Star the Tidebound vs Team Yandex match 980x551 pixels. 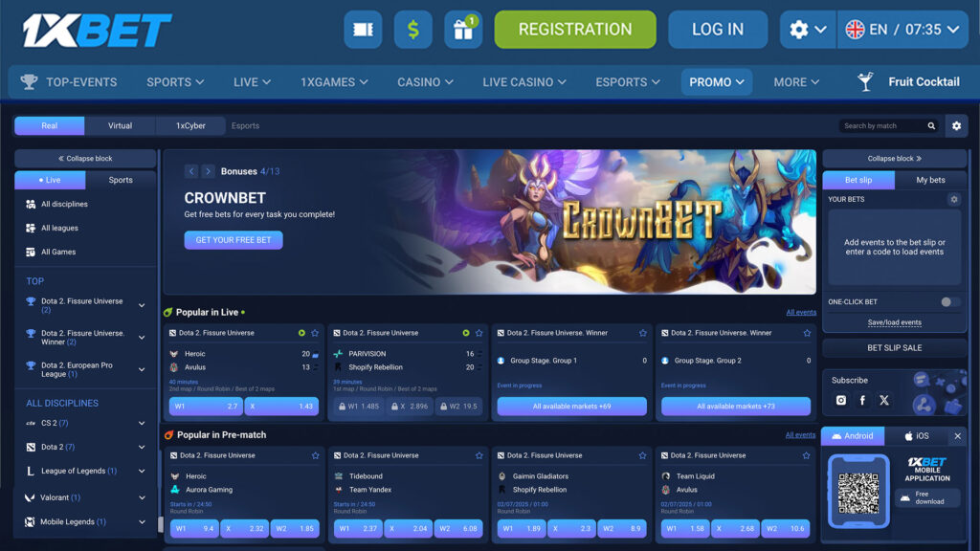pyautogui.click(x=479, y=455)
